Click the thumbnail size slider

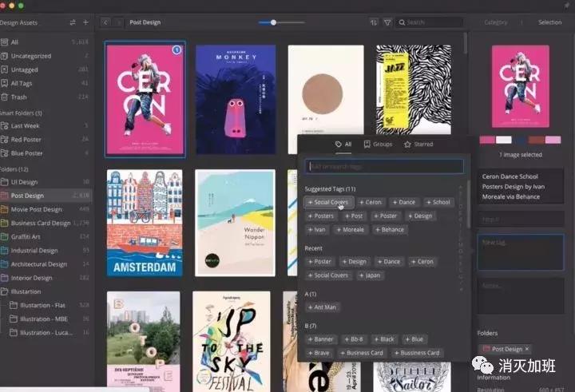pos(273,22)
